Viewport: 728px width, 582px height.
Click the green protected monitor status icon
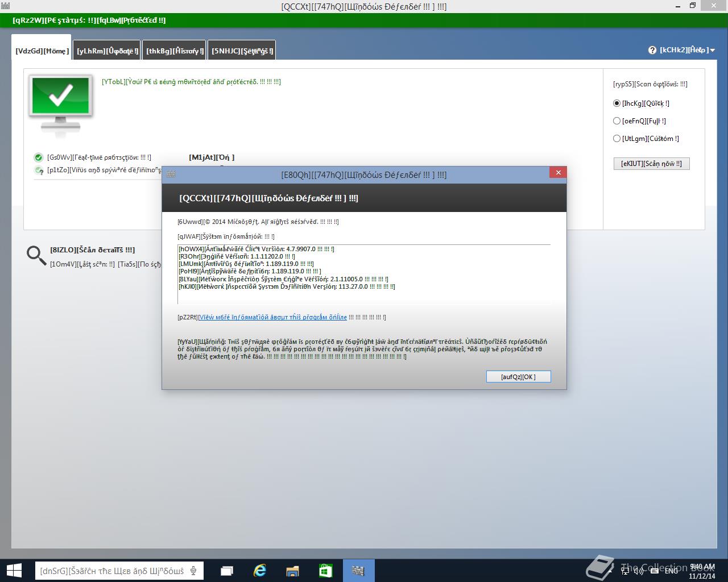tap(61, 105)
